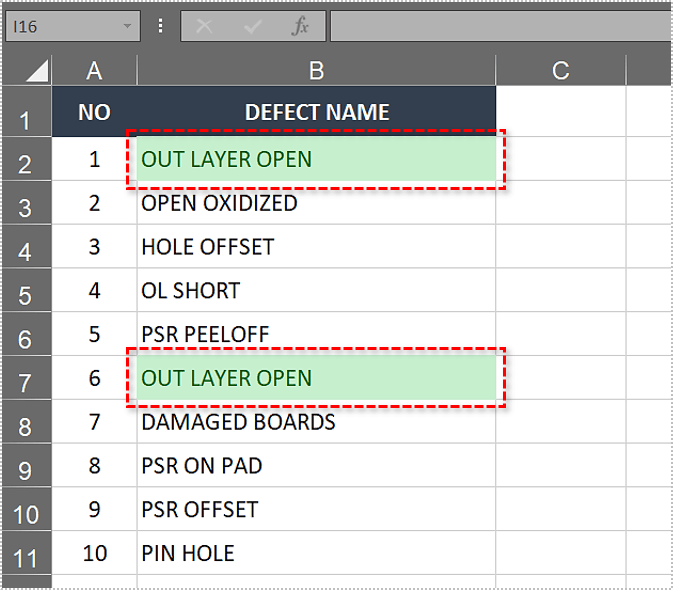Click the Insert Function fx icon
The image size is (673, 590).
coord(300,27)
